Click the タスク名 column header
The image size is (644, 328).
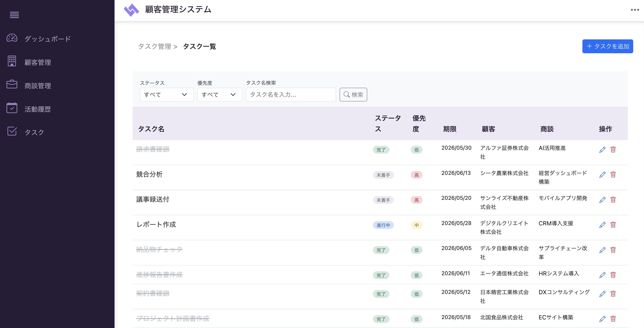(151, 129)
